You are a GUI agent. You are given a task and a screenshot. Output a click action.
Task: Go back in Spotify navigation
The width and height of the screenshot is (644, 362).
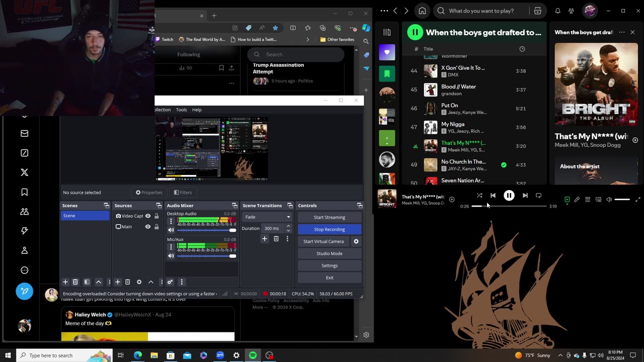395,11
